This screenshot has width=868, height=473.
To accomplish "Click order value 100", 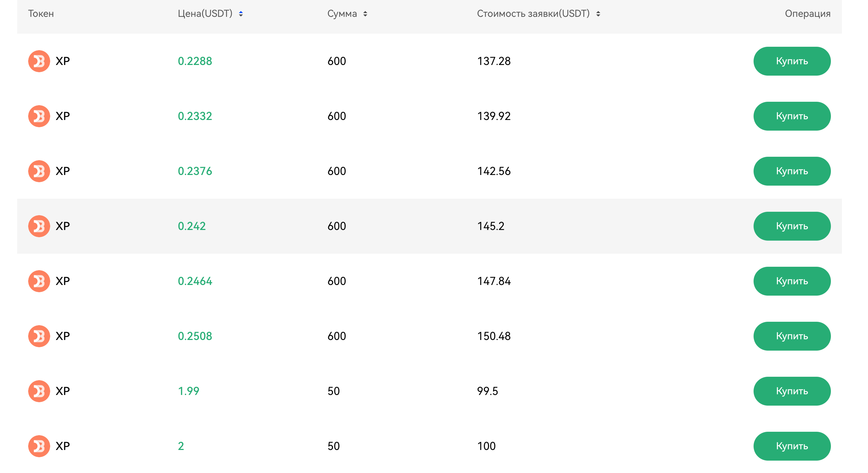I will tap(486, 446).
